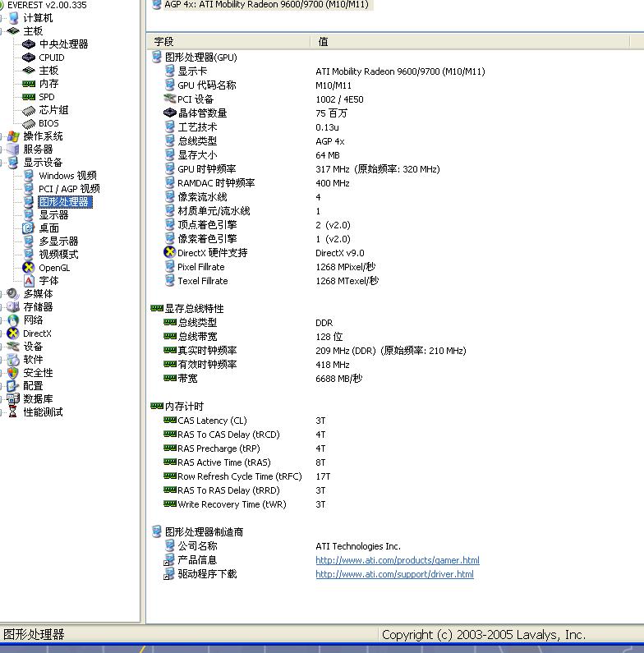Image resolution: width=644 pixels, height=653 pixels.
Task: Click the 内存计时 section heading
Action: pos(184,406)
